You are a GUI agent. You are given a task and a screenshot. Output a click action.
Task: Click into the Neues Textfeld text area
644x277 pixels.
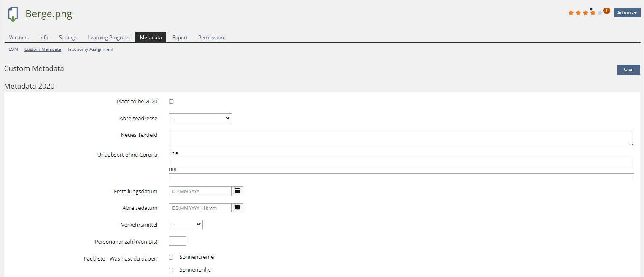click(x=401, y=138)
